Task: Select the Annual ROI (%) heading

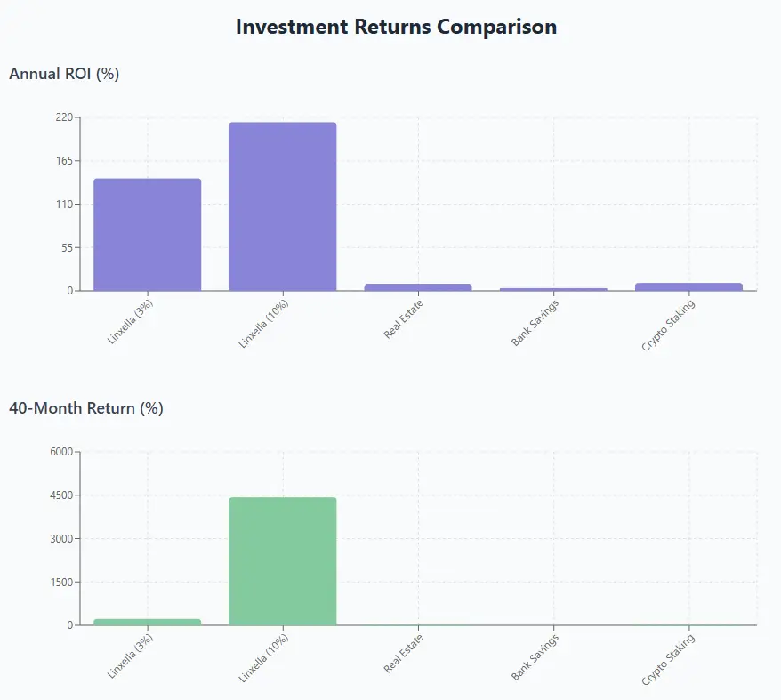Action: tap(64, 74)
